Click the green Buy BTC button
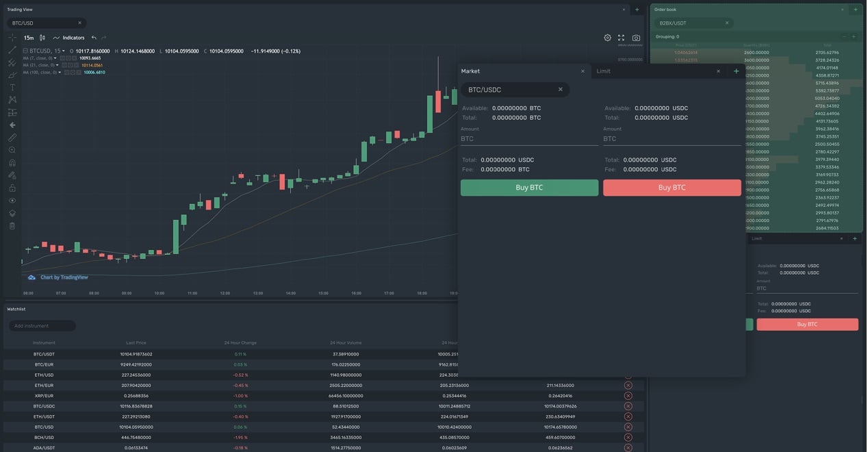The width and height of the screenshot is (868, 452). [x=529, y=188]
